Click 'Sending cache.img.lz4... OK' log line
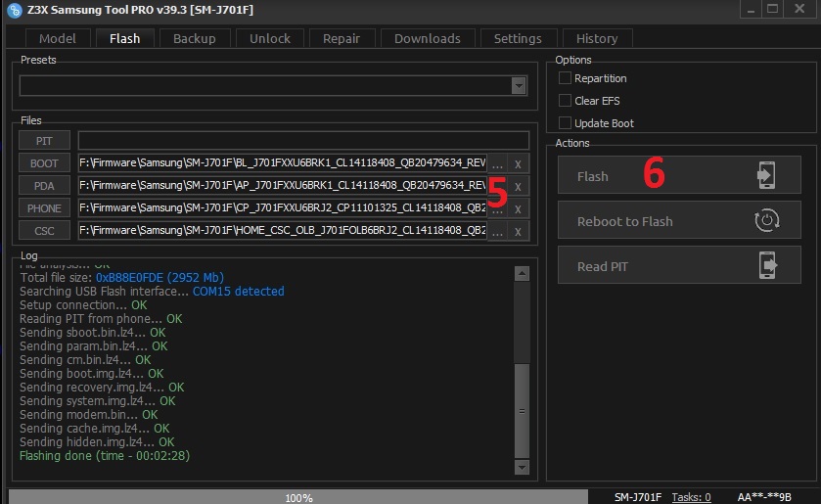The height and width of the screenshot is (504, 821). point(94,428)
